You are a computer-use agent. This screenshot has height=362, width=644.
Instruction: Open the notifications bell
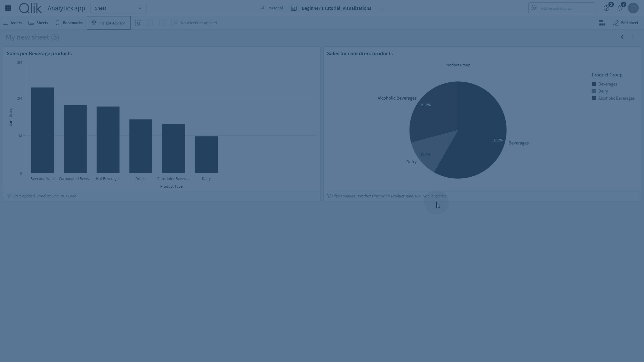click(620, 8)
